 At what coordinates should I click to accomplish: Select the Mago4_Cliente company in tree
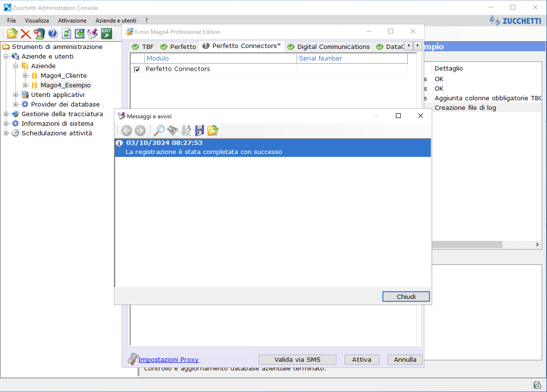[x=64, y=76]
